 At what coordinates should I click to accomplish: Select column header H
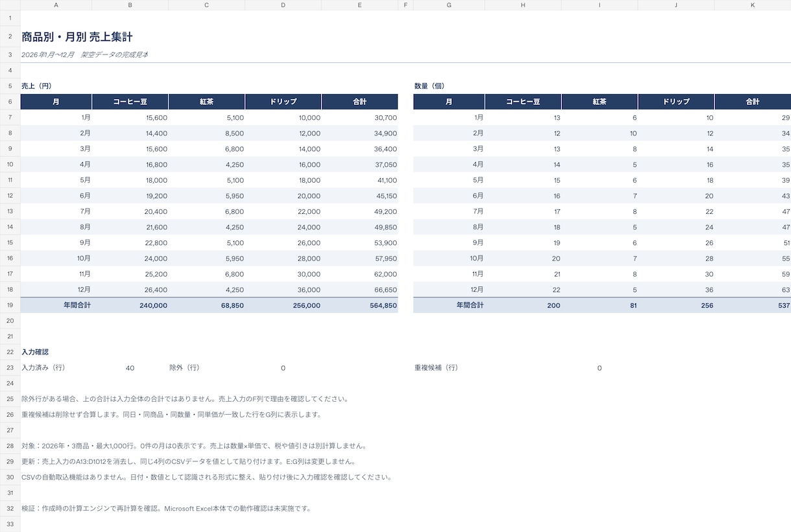coord(523,5)
